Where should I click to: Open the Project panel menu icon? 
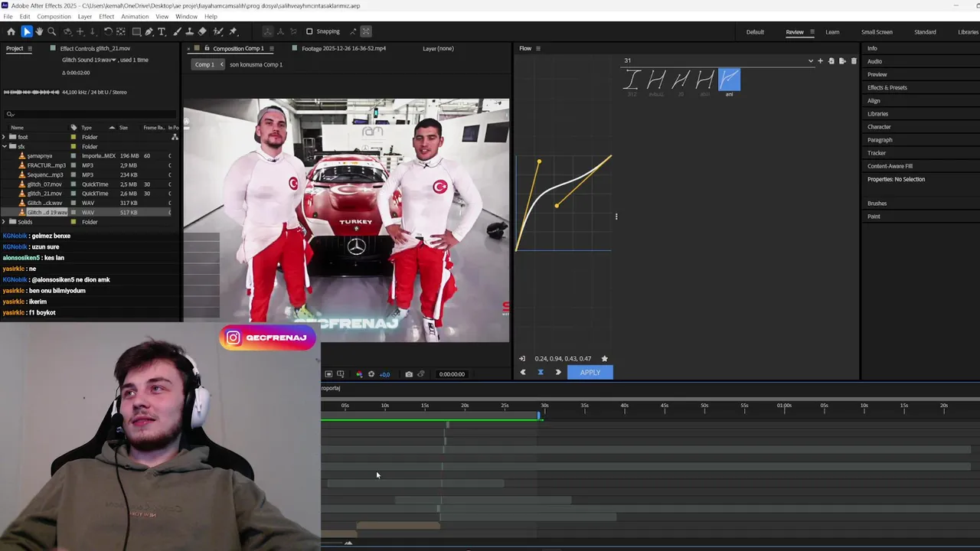[30, 48]
